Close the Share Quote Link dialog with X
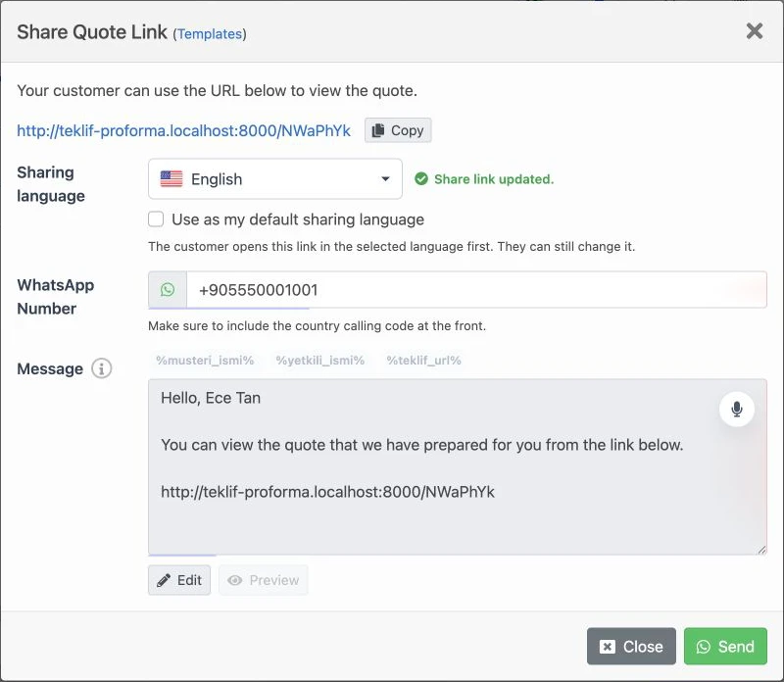This screenshot has width=784, height=682. tap(754, 31)
